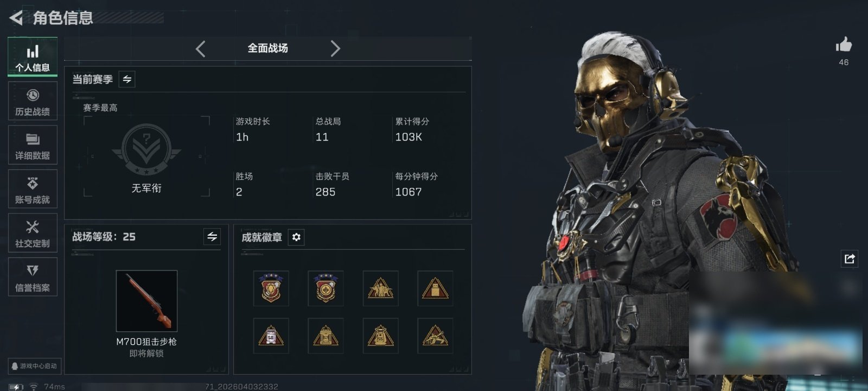Image resolution: width=868 pixels, height=391 pixels.
Task: Switch to previous mode with left chevron
Action: click(201, 49)
